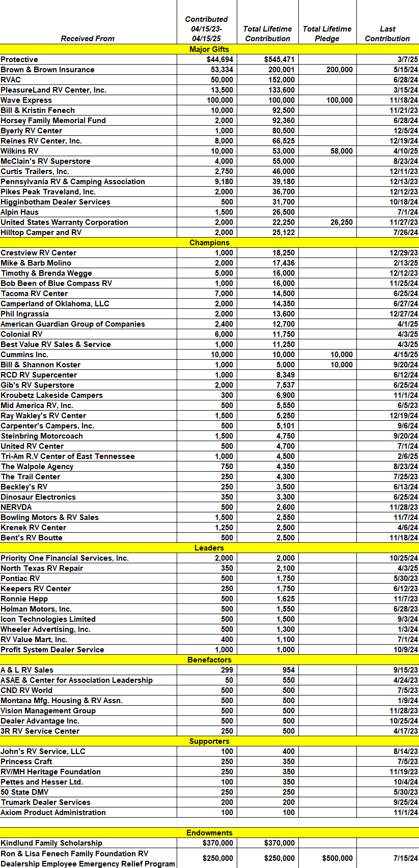Click the 'Benefactors' section heading
This screenshot has width=419, height=868.
[x=209, y=660]
